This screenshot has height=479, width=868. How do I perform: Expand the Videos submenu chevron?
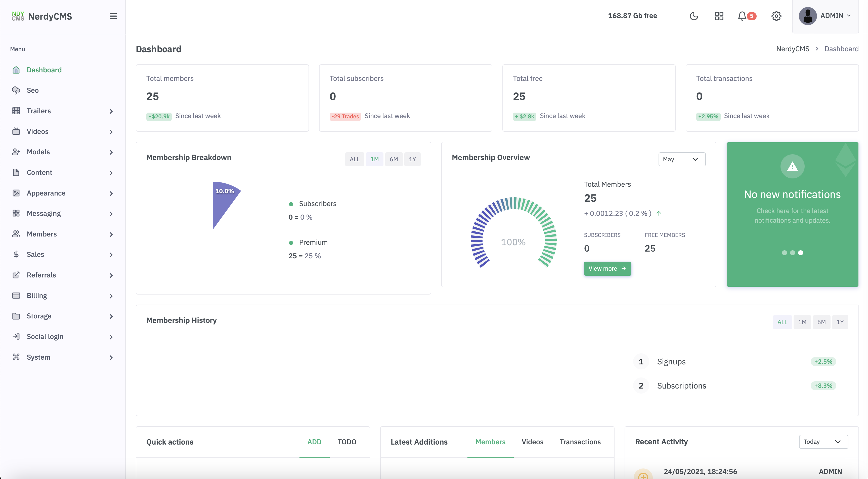tap(111, 132)
